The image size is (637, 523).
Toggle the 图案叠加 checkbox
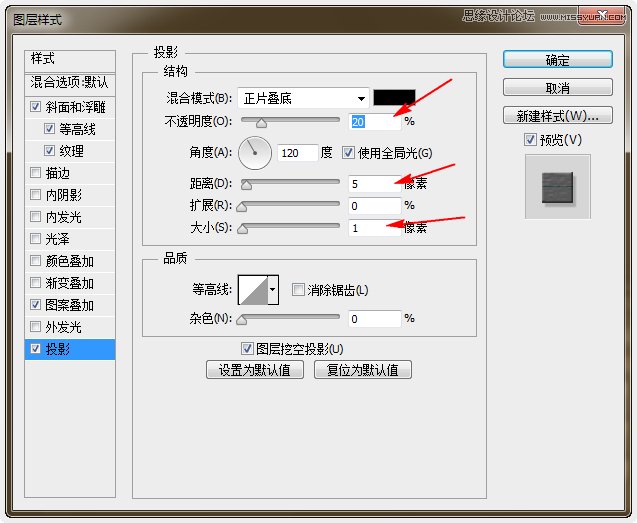click(35, 304)
